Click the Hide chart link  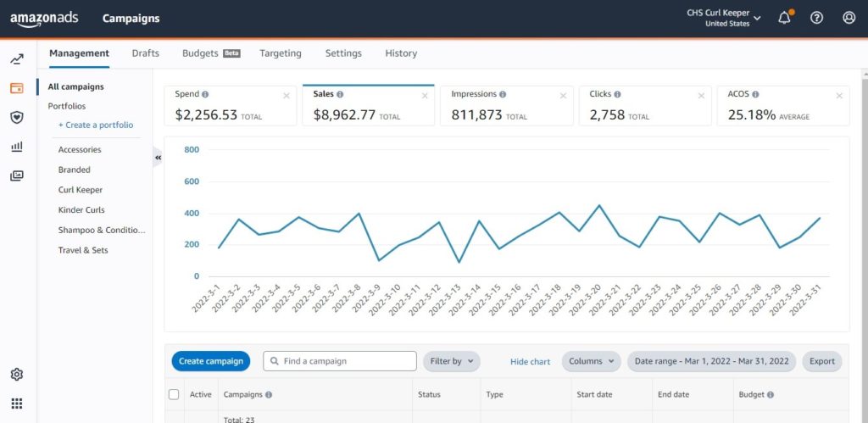[530, 362]
